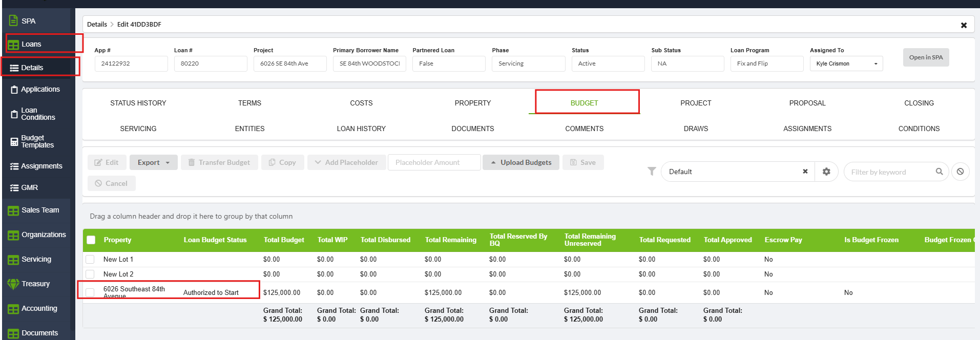Click the Open in SPA button
The height and width of the screenshot is (340, 980).
pyautogui.click(x=926, y=57)
